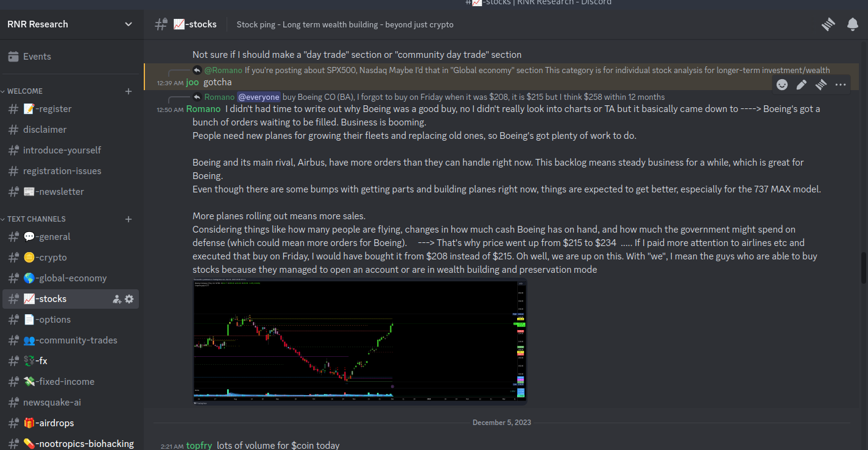868x450 pixels.
Task: Click topfry username on $coin message
Action: [x=199, y=446]
